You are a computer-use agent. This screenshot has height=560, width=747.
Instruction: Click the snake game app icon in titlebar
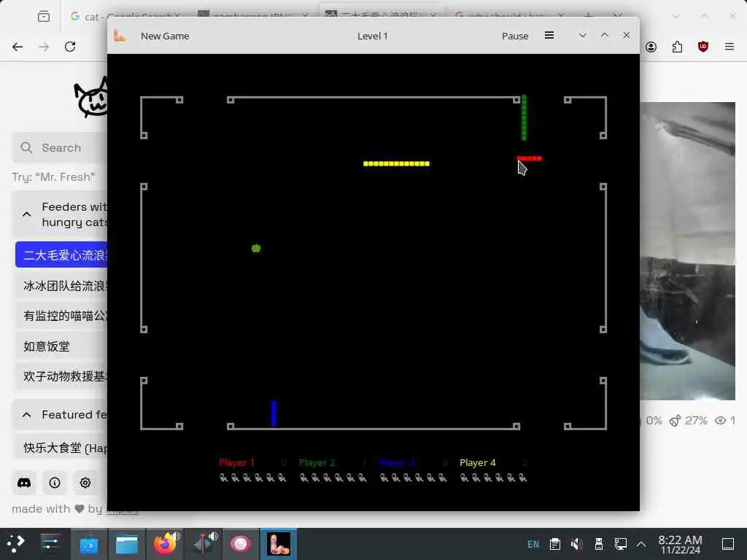[x=119, y=36]
